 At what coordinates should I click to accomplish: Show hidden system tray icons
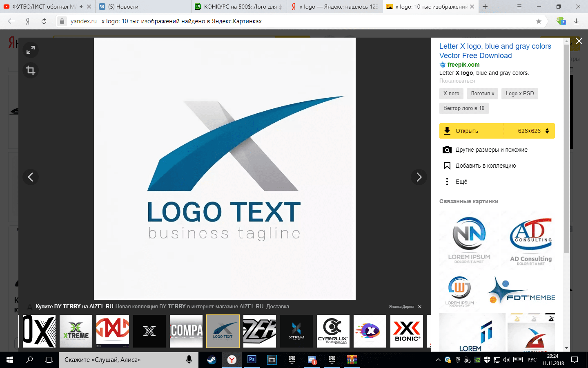point(438,360)
